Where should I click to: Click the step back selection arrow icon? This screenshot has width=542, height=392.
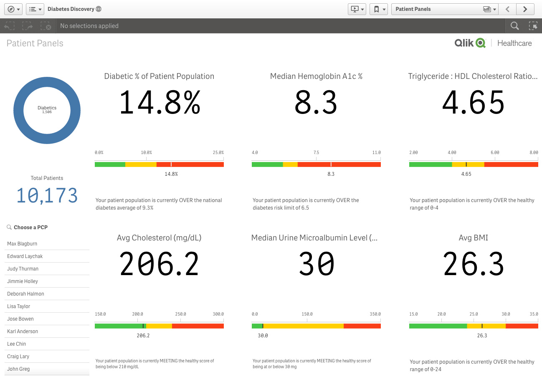point(9,25)
